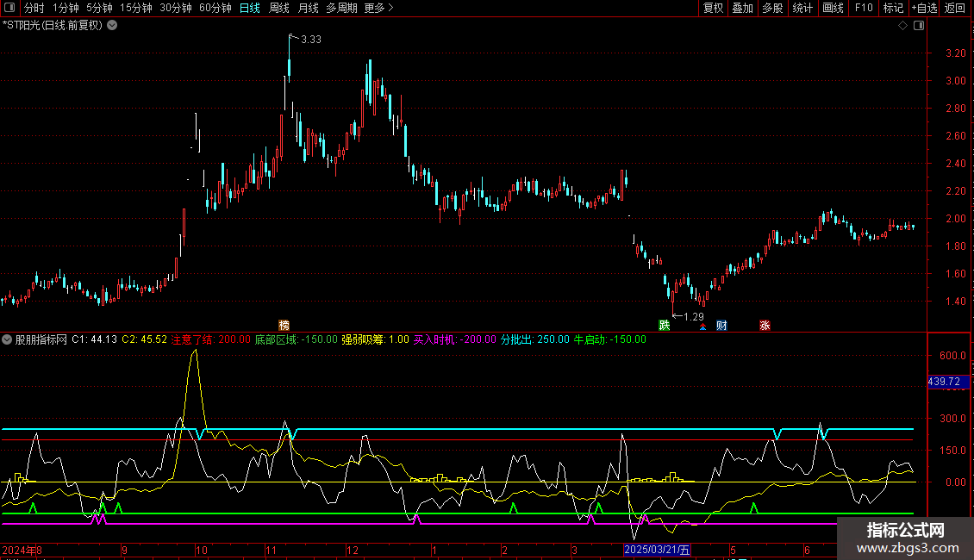Open 多股 multi-stock view

(x=772, y=8)
